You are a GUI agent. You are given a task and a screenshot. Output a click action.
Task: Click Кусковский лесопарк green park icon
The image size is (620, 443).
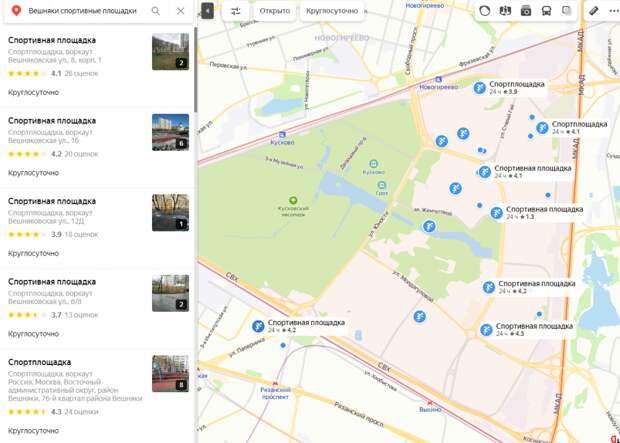click(x=293, y=200)
